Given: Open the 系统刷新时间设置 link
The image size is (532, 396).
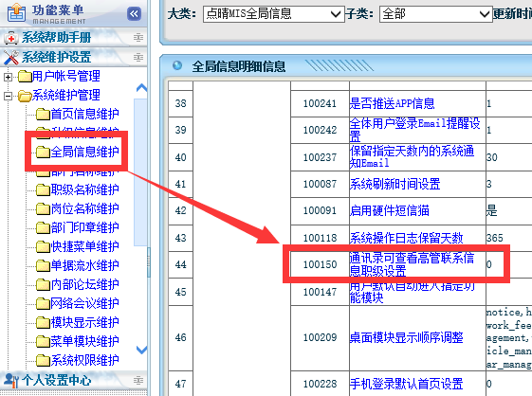Looking at the screenshot, I should pyautogui.click(x=394, y=184).
